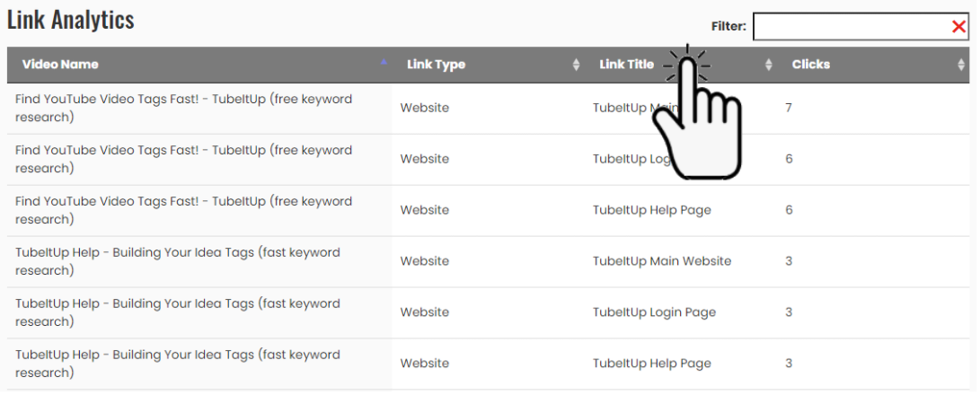Select 'Website' type in 3-click Main Website row

point(424,261)
